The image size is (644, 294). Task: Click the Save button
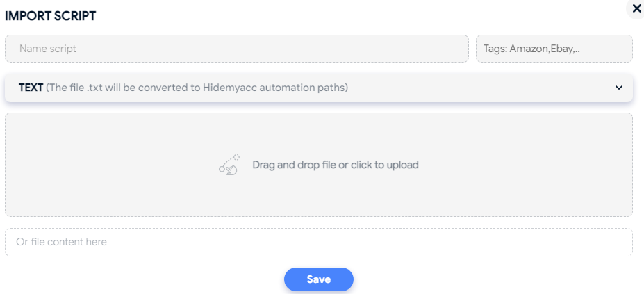(x=319, y=279)
